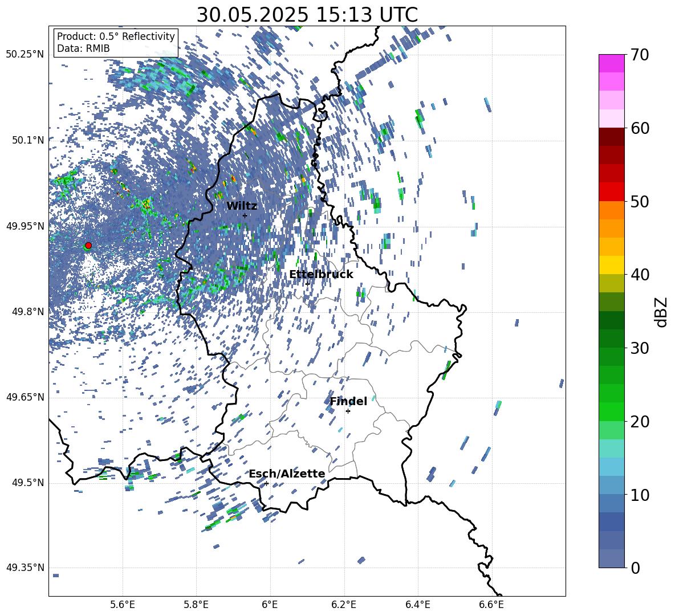Click the 49.35°N latitude label
Viewport: 675px width, 616px height.
pyautogui.click(x=25, y=568)
